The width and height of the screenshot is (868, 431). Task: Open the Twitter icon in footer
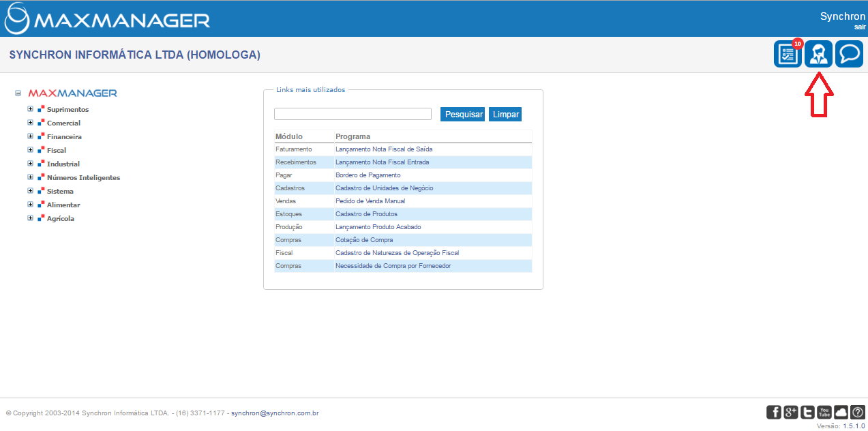[807, 412]
